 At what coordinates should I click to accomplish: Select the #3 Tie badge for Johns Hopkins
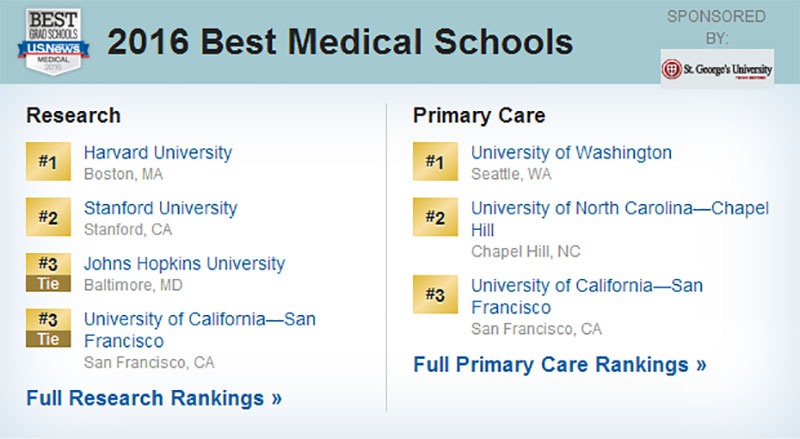coord(48,273)
